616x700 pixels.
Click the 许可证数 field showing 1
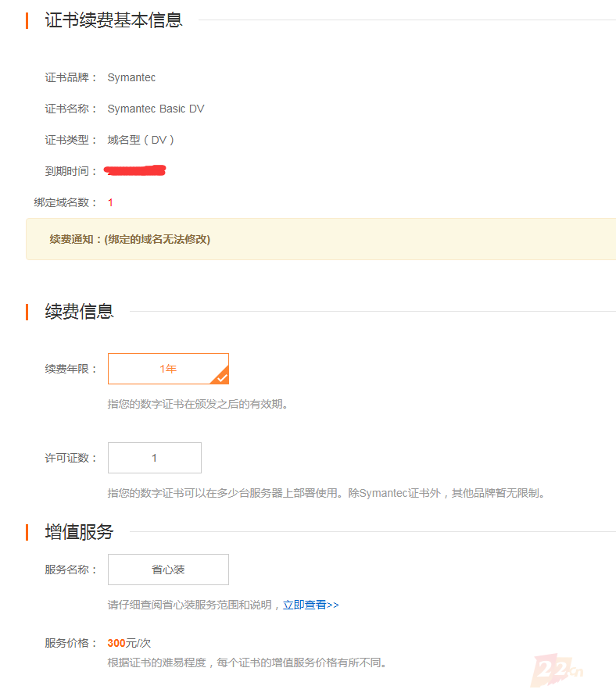[155, 458]
